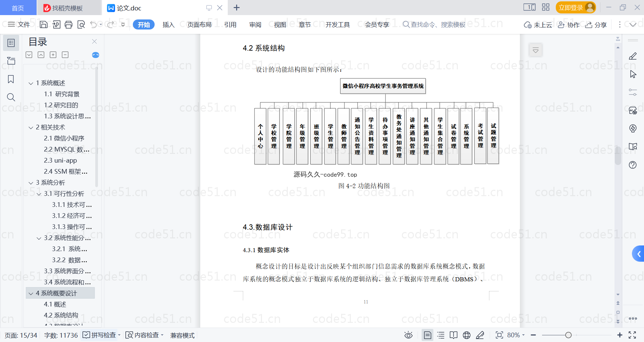
Task: Open the properties sliders icon in right sidebar
Action: click(x=633, y=92)
